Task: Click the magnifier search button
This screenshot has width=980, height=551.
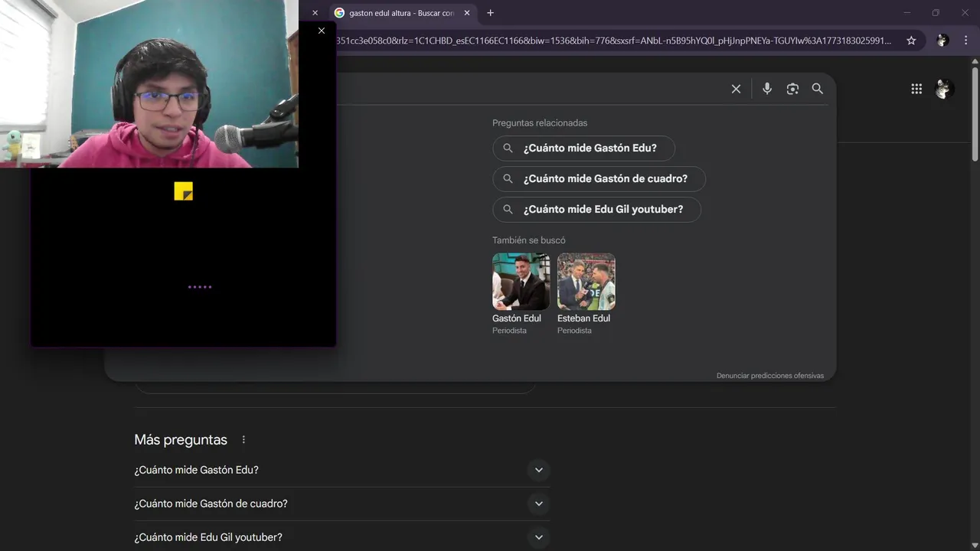Action: pos(818,89)
